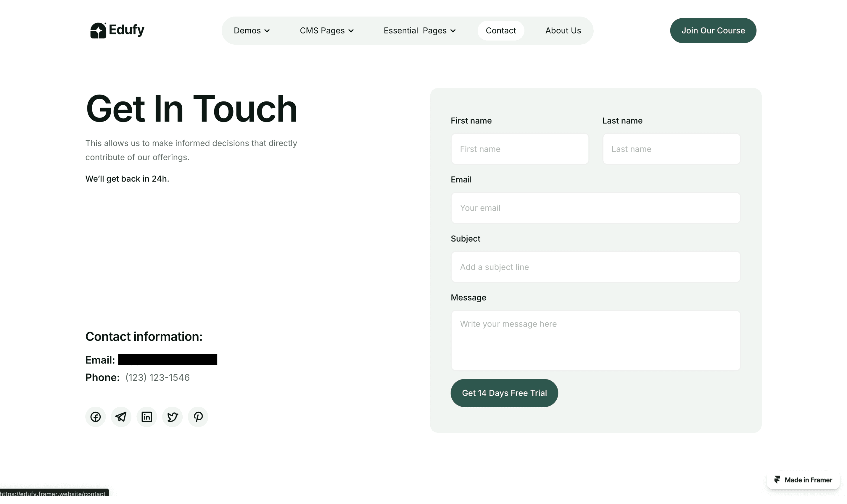Click the Pinterest social icon
Viewport: 847px width, 504px height.
click(x=198, y=417)
